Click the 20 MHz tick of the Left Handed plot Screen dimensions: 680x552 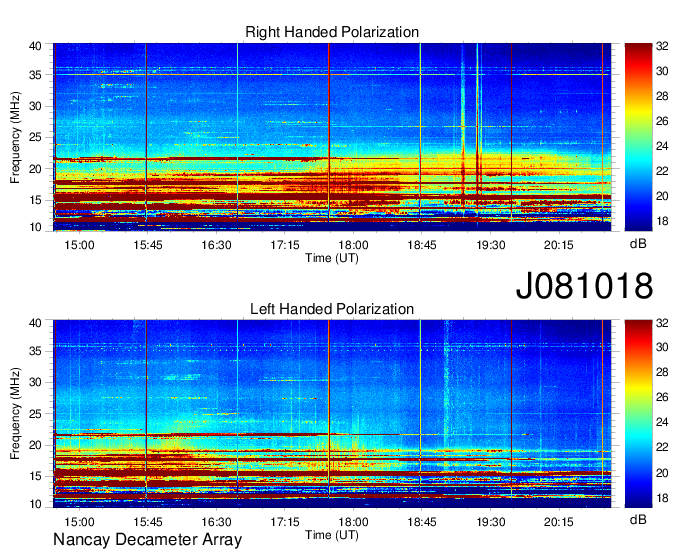35,445
